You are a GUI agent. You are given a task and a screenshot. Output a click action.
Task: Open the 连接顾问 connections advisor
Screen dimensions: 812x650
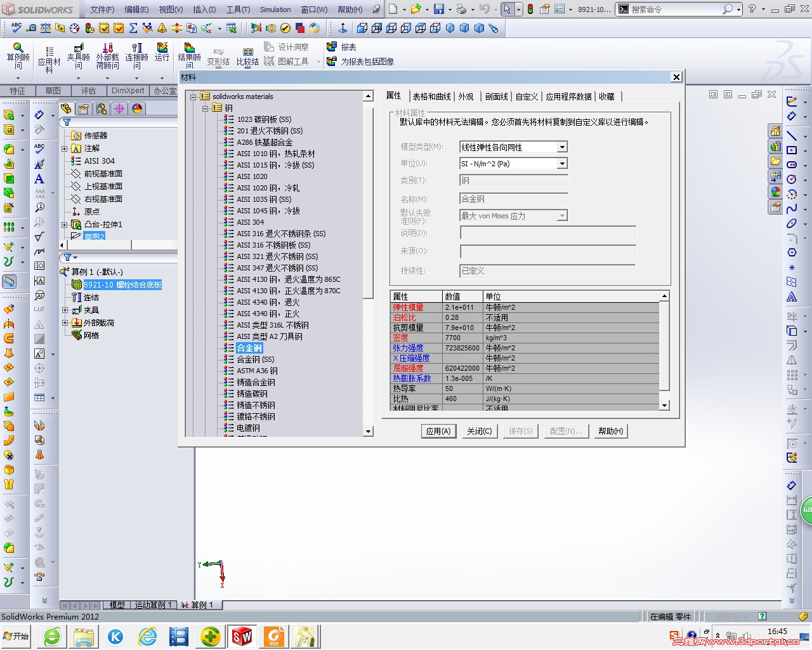[136, 56]
